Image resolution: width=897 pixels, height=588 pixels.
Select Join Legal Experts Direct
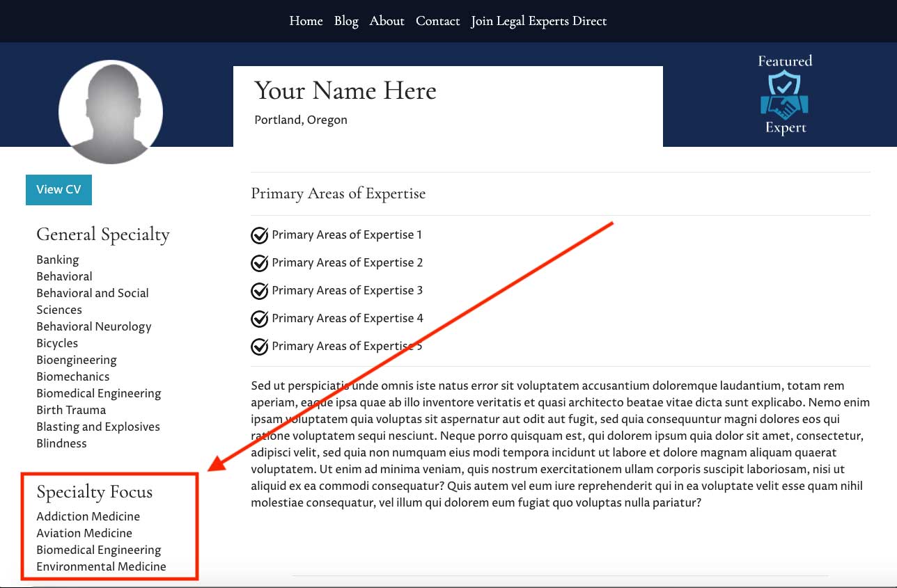coord(538,21)
